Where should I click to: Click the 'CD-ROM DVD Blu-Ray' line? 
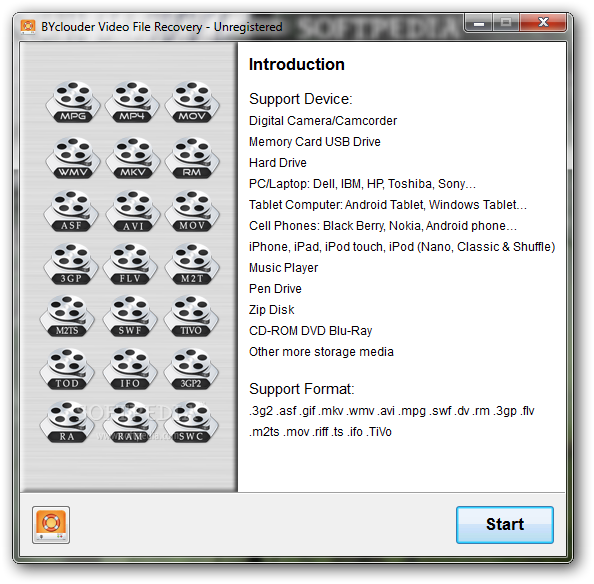310,331
